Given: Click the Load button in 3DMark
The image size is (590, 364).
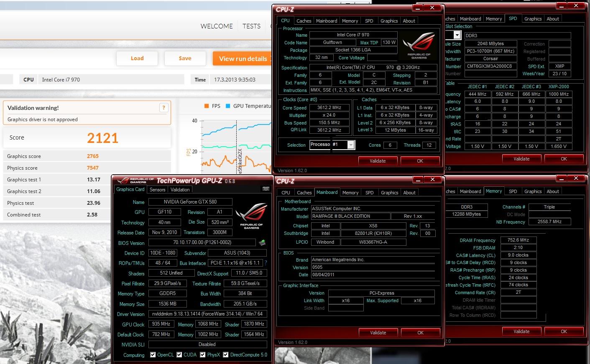Looking at the screenshot, I should [137, 59].
